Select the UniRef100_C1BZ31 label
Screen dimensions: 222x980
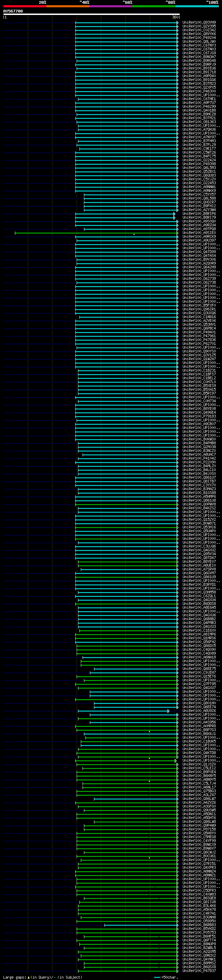pos(199,370)
